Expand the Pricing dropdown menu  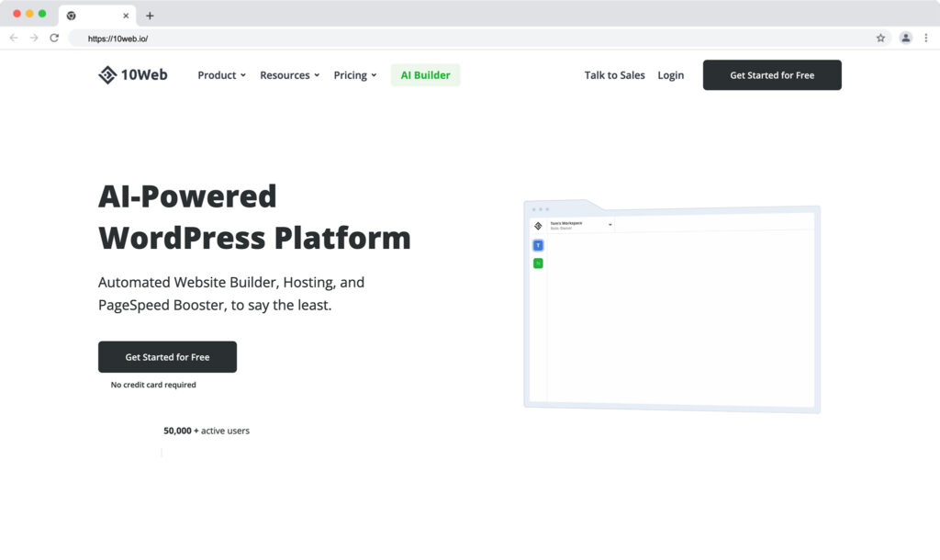coord(354,75)
